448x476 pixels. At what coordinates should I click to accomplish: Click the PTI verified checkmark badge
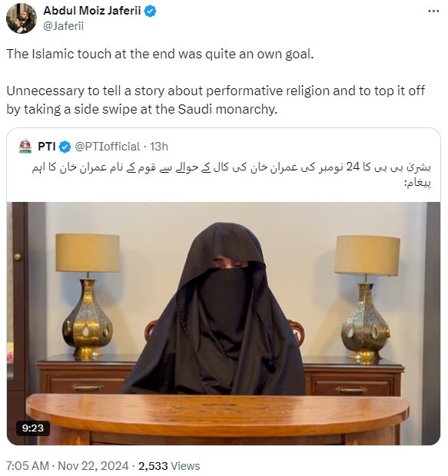click(x=65, y=147)
